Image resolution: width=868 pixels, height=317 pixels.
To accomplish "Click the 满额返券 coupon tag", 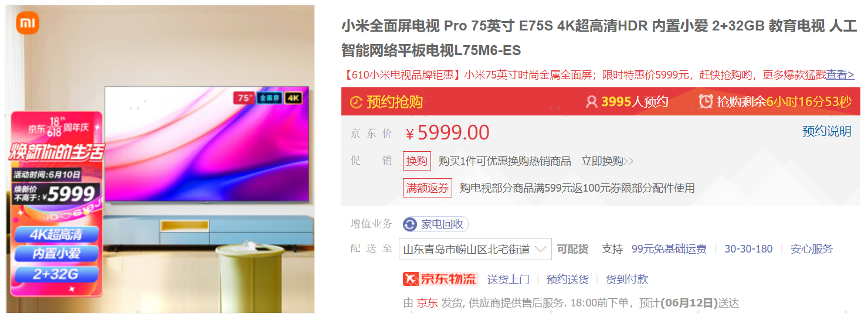I will [x=428, y=188].
